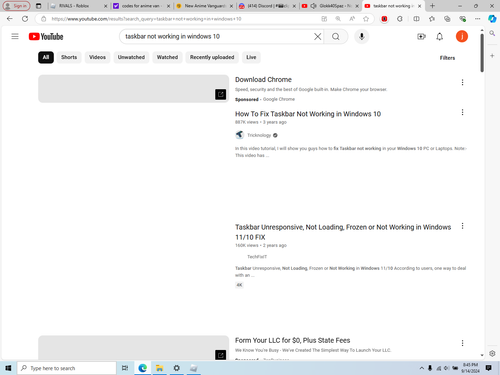Open a new browser tab
The height and width of the screenshot is (375, 500).
(432, 6)
